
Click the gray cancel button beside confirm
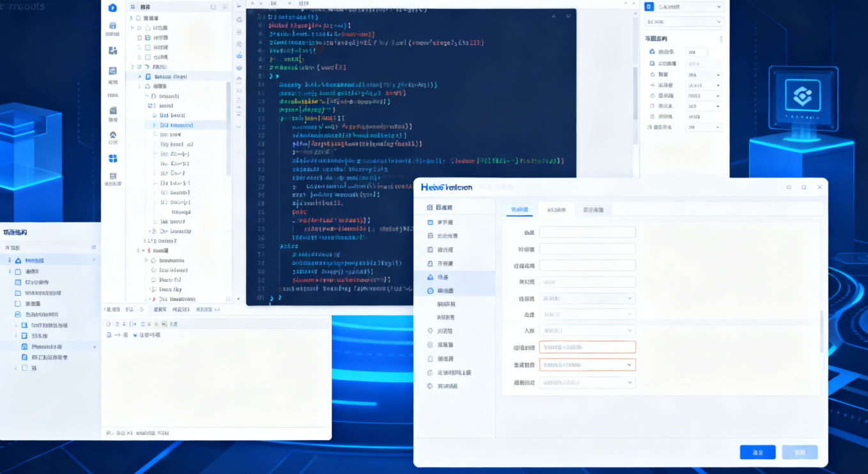click(x=799, y=452)
